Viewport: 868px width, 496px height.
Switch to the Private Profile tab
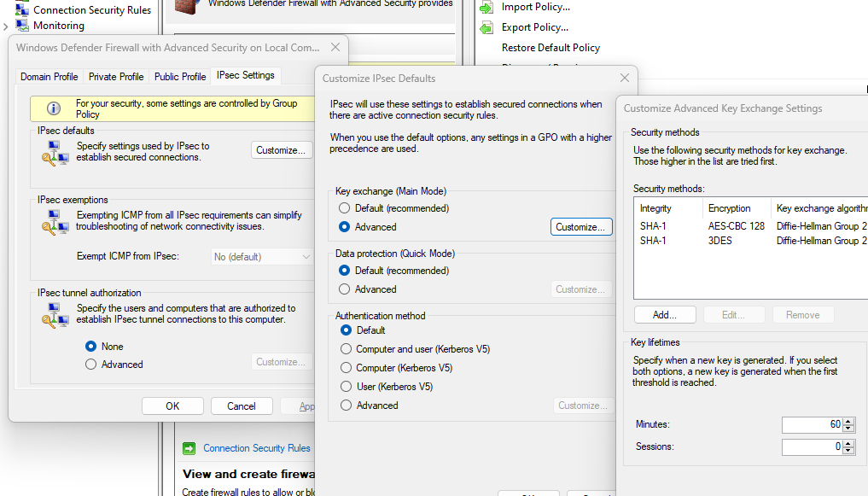[x=116, y=76]
